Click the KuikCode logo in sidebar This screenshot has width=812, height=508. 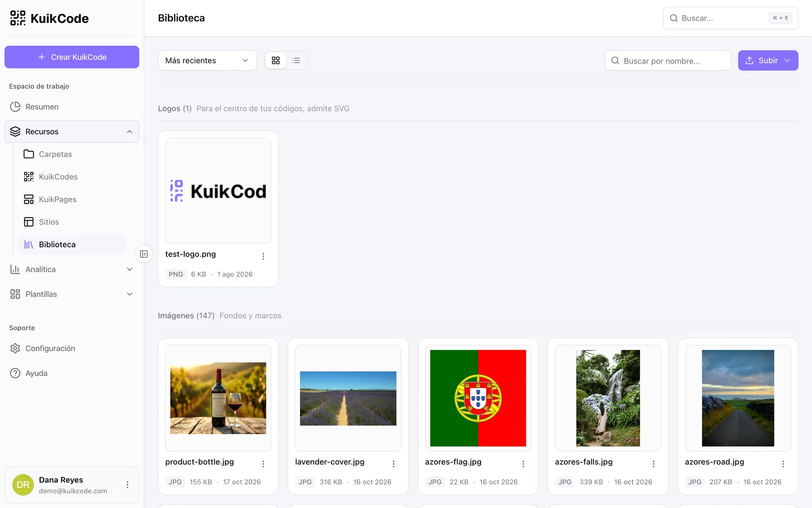point(49,18)
